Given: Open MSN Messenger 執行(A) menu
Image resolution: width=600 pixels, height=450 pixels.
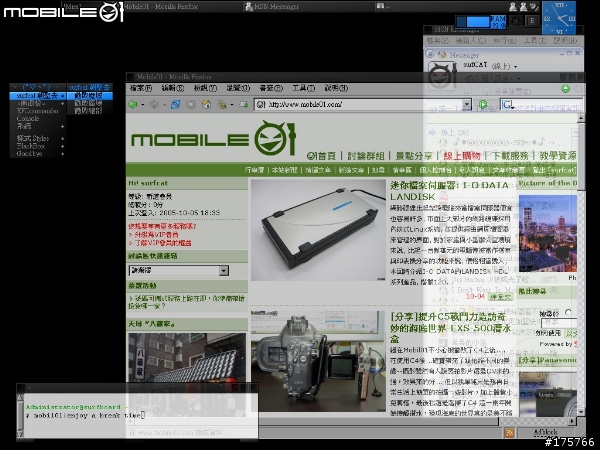Looking at the screenshot, I should pos(504,40).
